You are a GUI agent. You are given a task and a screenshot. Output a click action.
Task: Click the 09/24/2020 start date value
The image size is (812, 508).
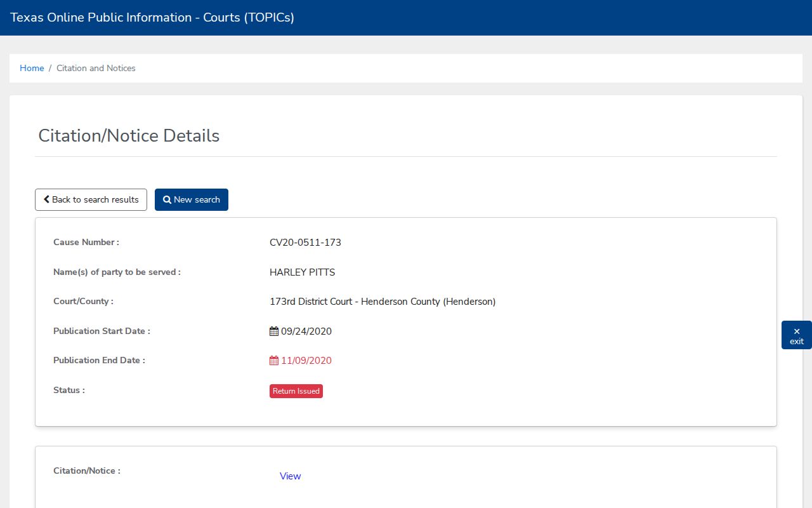click(x=306, y=331)
